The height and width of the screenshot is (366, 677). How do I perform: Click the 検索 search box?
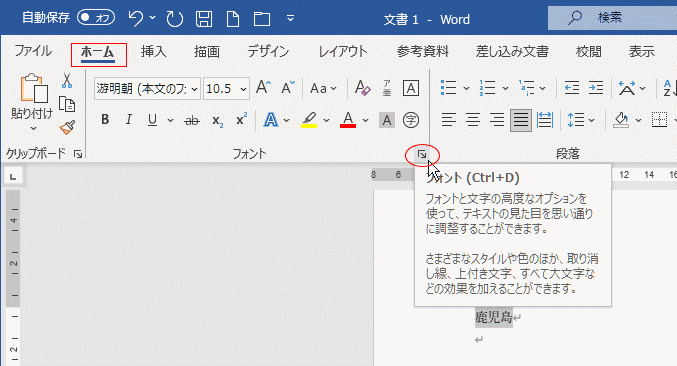click(x=612, y=18)
